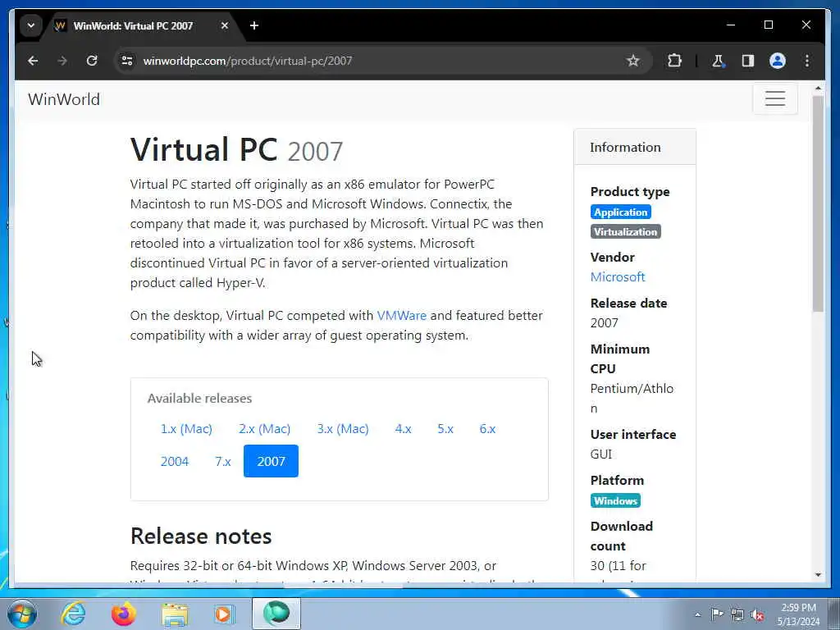Show hidden tray icons arrow
This screenshot has height=630, width=840.
click(697, 614)
